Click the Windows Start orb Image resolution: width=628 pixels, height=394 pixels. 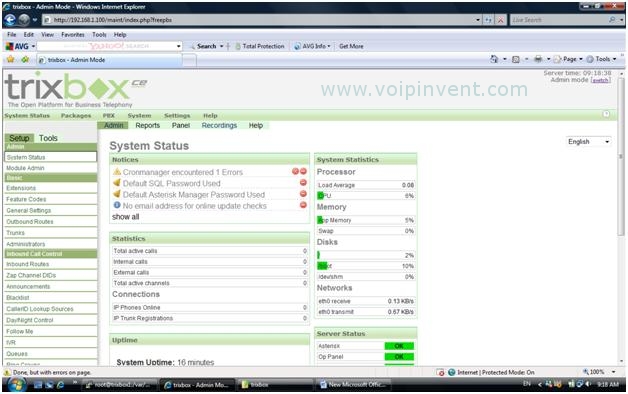(17, 385)
